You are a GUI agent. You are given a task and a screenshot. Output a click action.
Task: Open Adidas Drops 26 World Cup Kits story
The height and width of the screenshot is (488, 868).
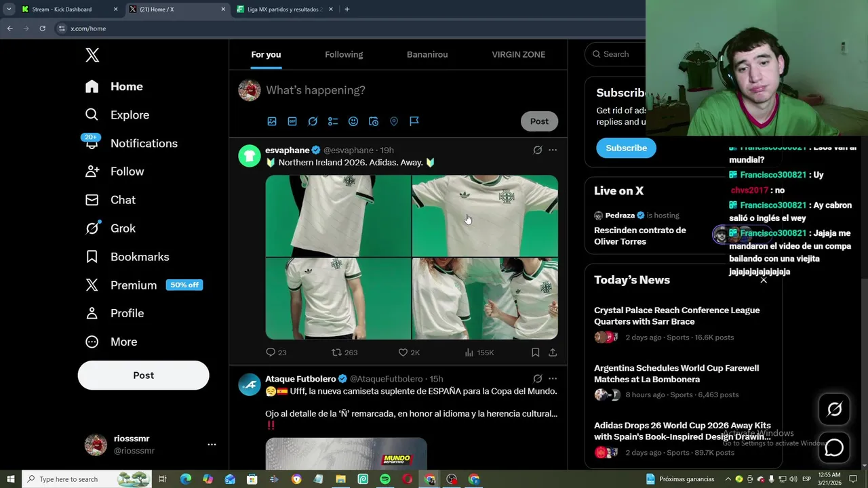683,439
